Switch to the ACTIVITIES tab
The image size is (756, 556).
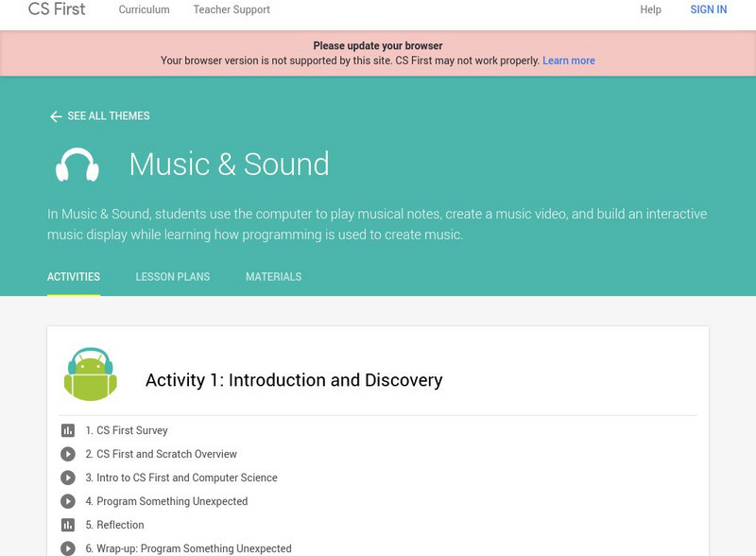(74, 277)
